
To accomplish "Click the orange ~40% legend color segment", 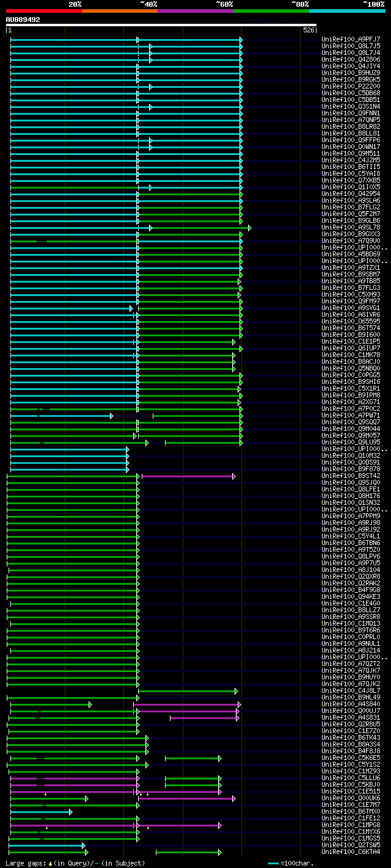I will (120, 11).
